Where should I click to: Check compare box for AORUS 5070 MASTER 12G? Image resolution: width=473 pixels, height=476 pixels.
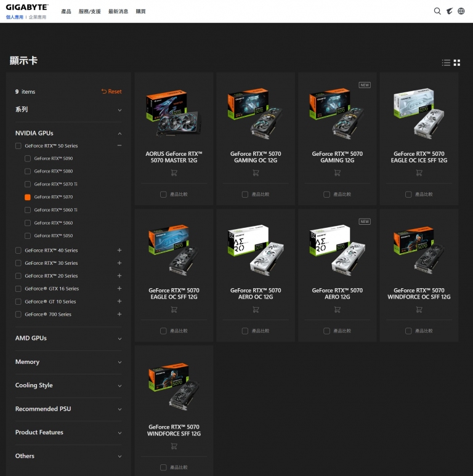pos(163,195)
